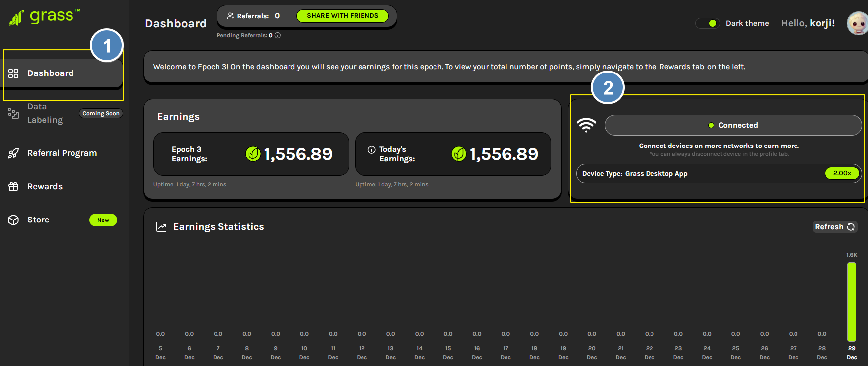Click the Store box icon

[13, 220]
